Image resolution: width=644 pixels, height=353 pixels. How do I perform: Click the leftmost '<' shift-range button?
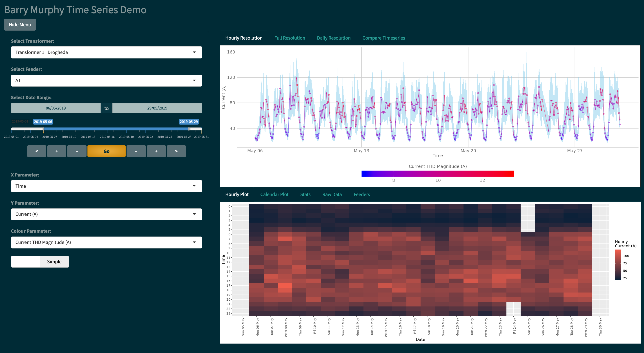[36, 151]
